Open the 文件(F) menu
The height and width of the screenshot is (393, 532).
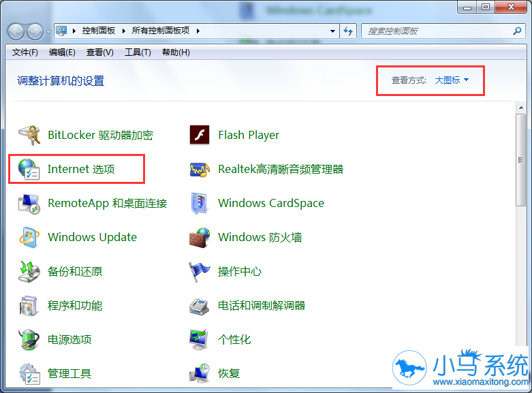pyautogui.click(x=25, y=52)
